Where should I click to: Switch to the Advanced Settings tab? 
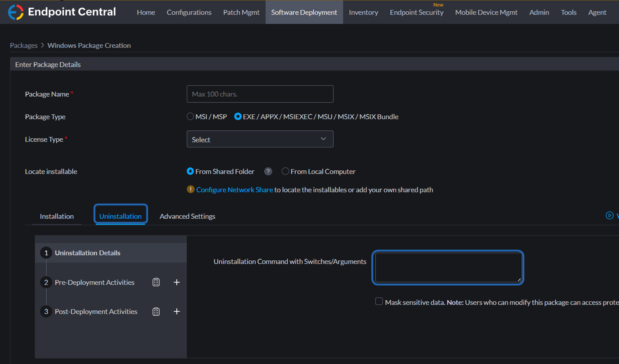click(187, 216)
